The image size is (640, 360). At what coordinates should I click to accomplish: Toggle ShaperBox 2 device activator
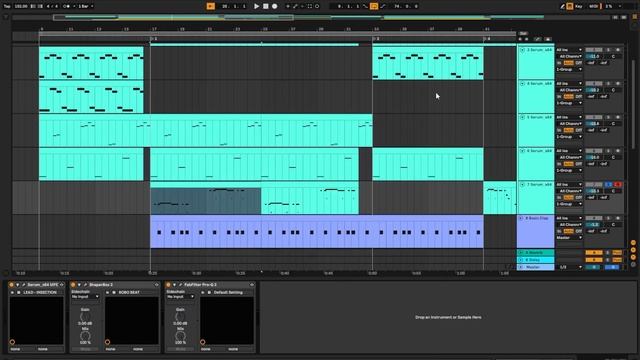(73, 284)
